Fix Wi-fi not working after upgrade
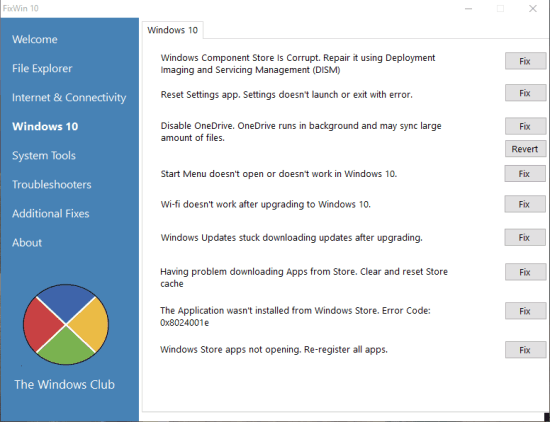 tap(524, 204)
